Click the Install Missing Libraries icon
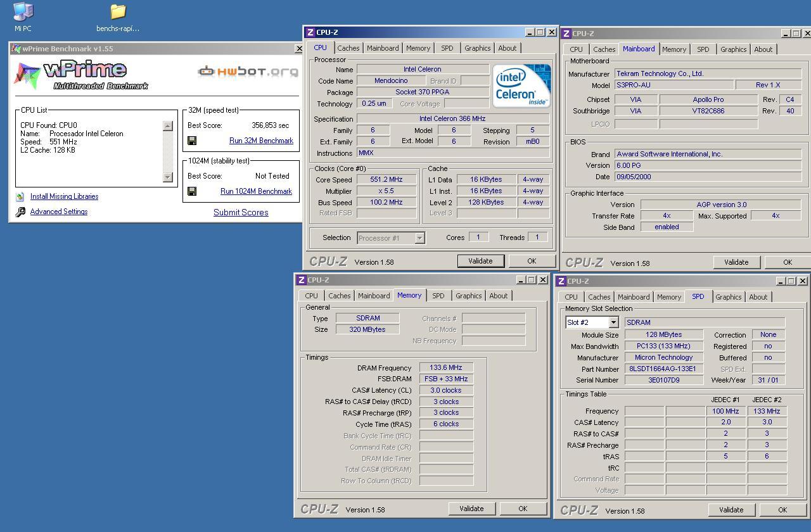Viewport: 811px width, 532px height. 20,197
